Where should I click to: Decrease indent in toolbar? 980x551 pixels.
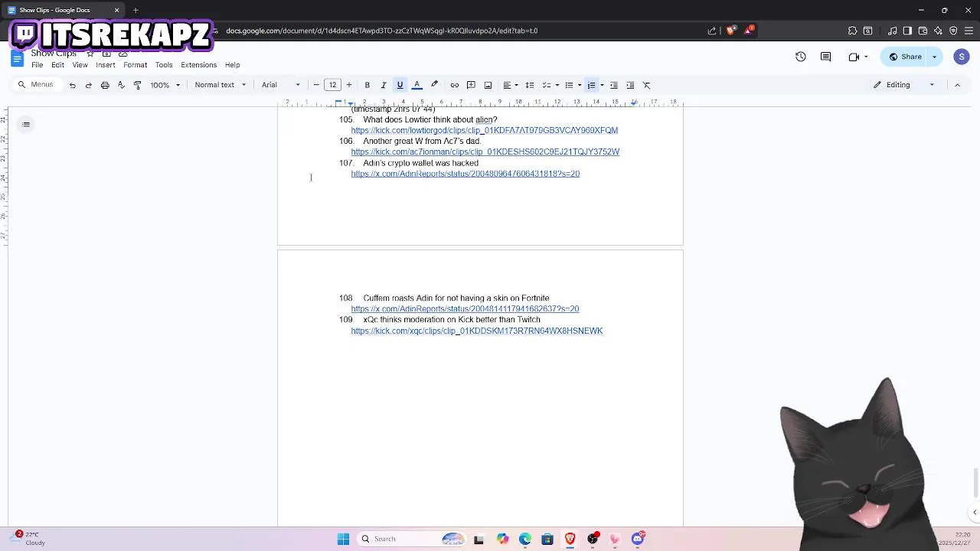(614, 85)
